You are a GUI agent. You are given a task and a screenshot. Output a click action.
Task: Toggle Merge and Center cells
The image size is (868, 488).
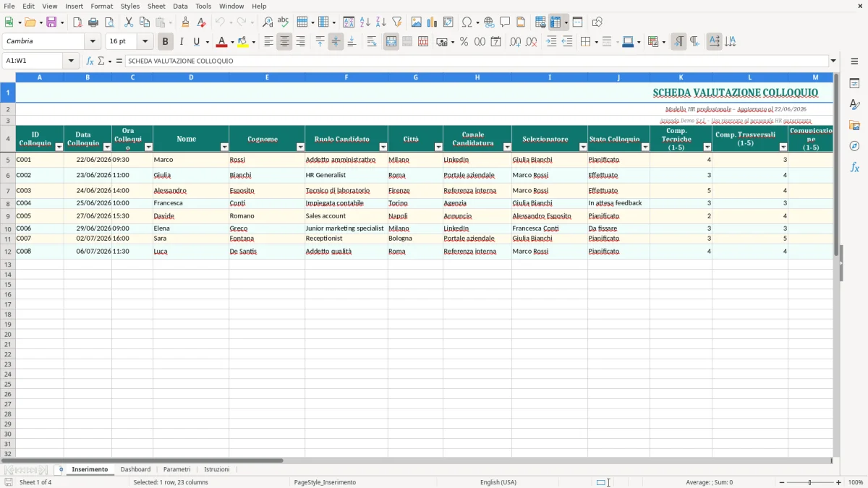pyautogui.click(x=391, y=42)
